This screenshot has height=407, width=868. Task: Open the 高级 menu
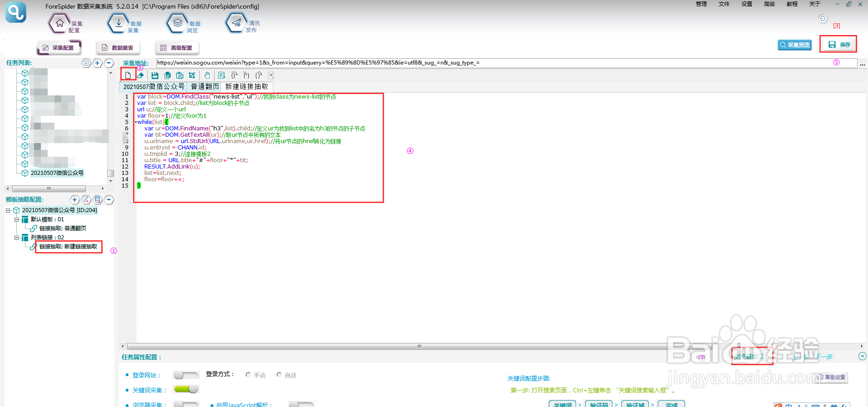click(x=769, y=4)
